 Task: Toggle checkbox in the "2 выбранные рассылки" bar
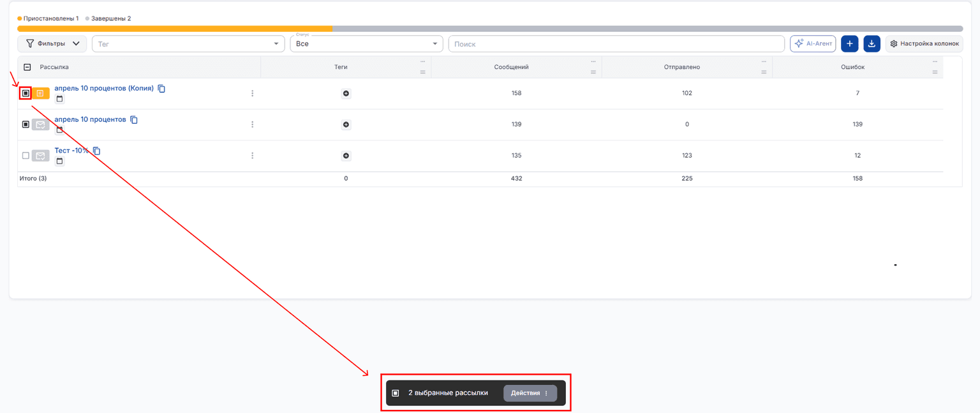point(396,393)
